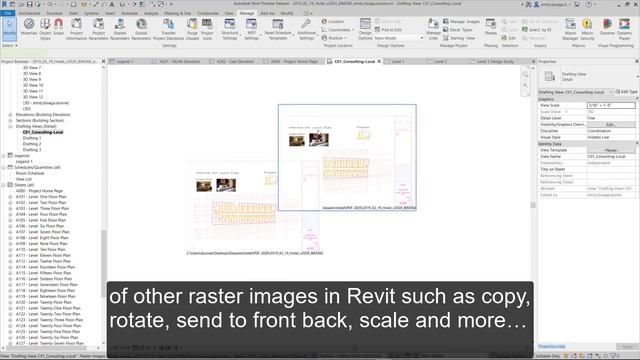Open Shared Parameters
Image resolution: width=640 pixels, height=360 pixels.
pos(120,29)
